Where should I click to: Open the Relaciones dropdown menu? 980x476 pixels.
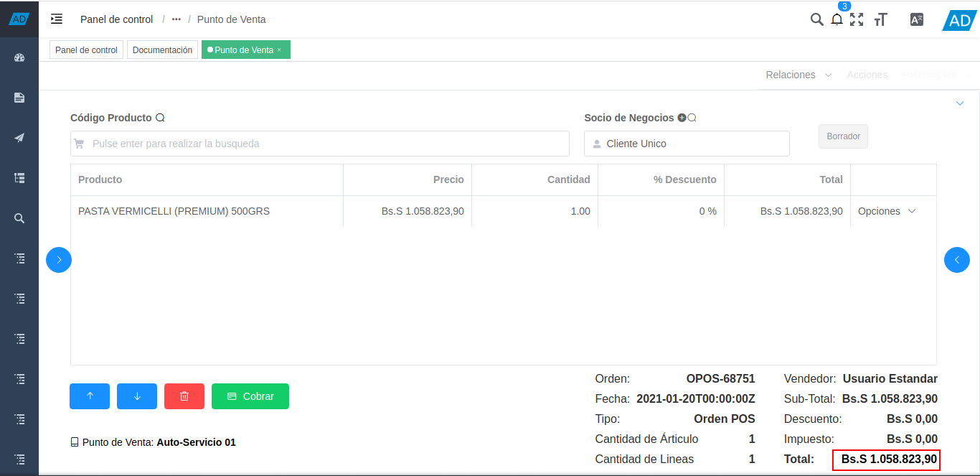(796, 75)
